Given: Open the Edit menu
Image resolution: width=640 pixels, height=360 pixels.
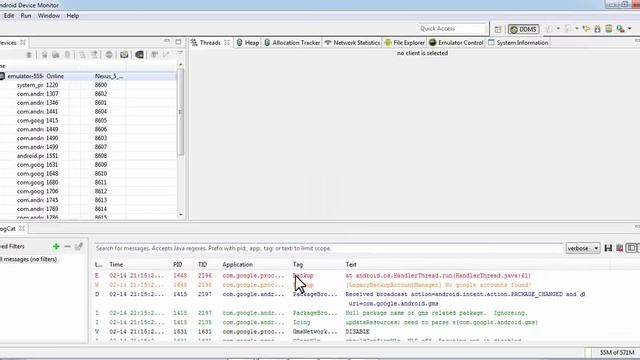Looking at the screenshot, I should (9, 16).
